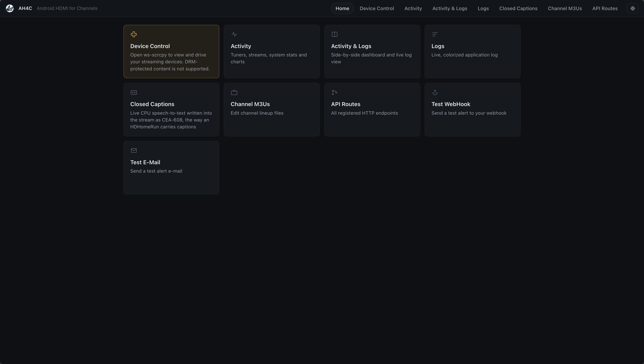Click 'Edit channel lineup files' text
The height and width of the screenshot is (364, 644).
(x=257, y=113)
